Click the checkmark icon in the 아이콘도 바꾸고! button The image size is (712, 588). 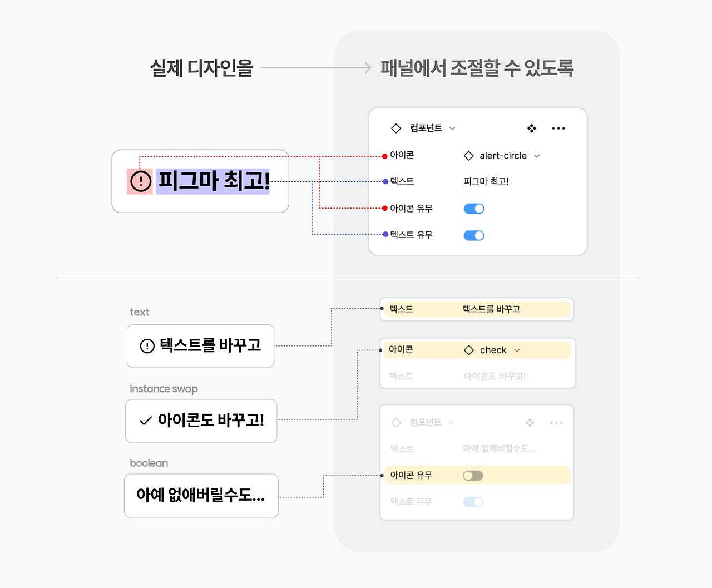point(146,421)
